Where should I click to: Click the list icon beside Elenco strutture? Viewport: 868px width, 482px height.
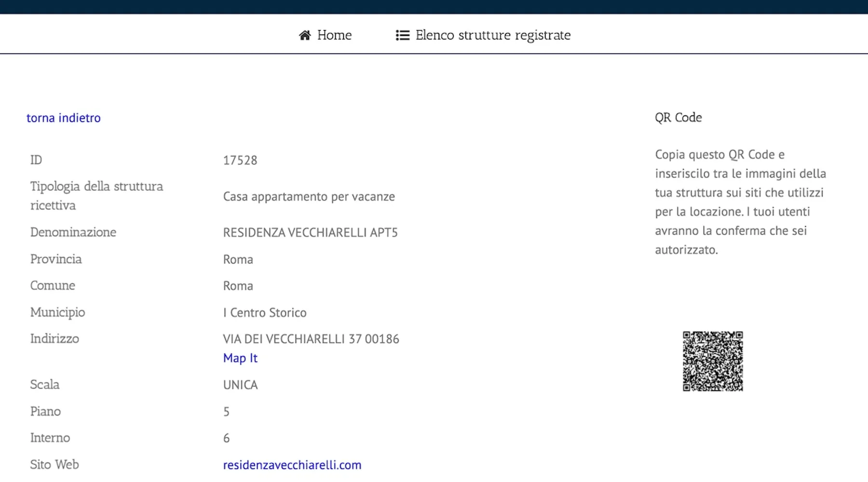403,35
